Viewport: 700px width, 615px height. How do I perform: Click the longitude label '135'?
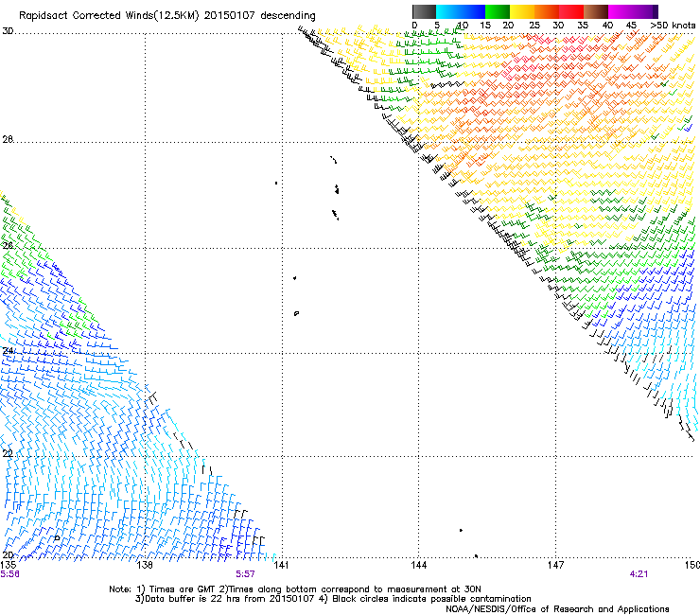tap(9, 565)
